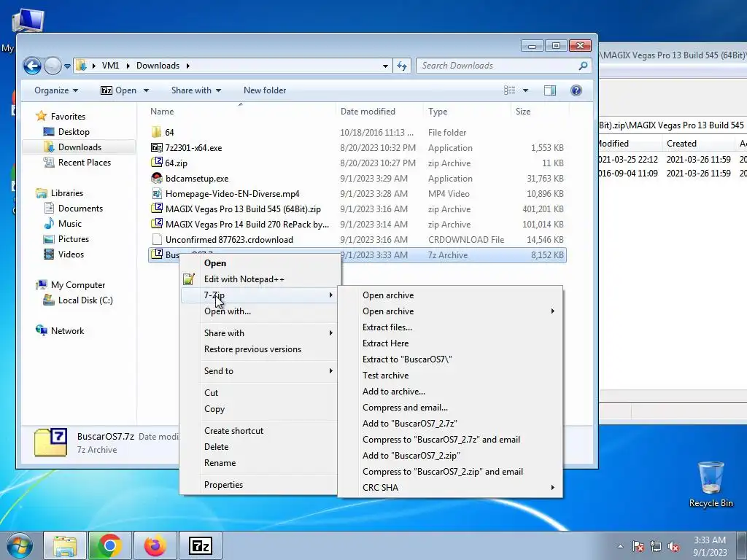Image resolution: width=747 pixels, height=560 pixels.
Task: Open 7-Zip File Manager taskbar icon
Action: pyautogui.click(x=200, y=545)
